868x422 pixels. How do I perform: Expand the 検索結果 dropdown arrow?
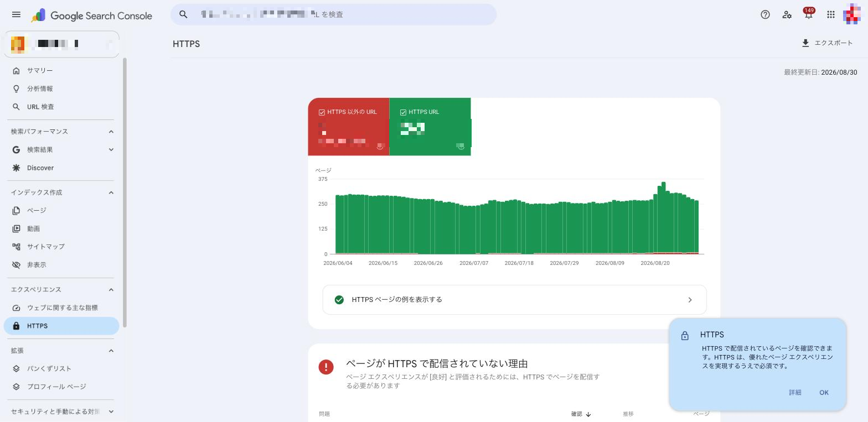click(x=111, y=150)
